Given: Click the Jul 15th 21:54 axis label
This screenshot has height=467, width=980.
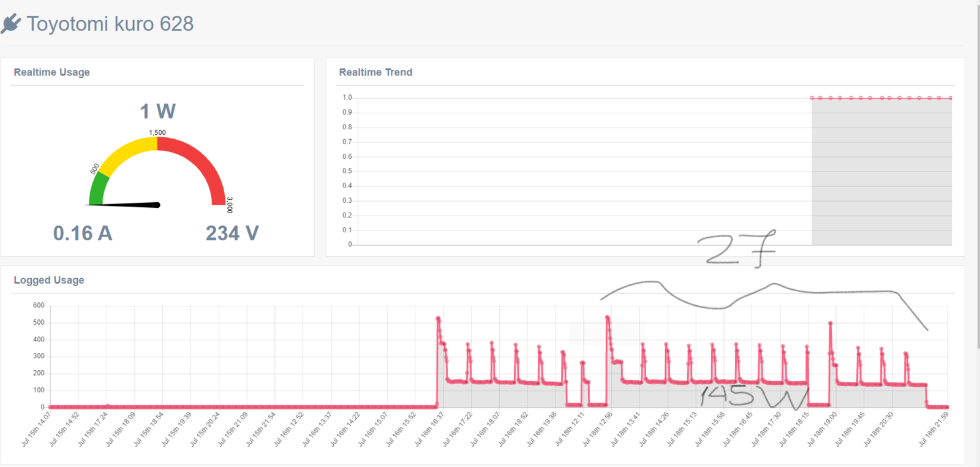Looking at the screenshot, I should (x=261, y=429).
